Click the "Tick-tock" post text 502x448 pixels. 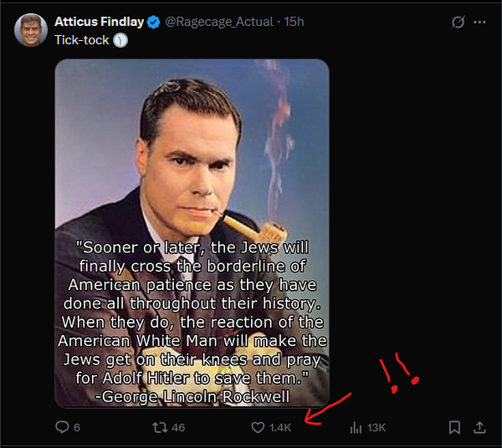coord(82,39)
